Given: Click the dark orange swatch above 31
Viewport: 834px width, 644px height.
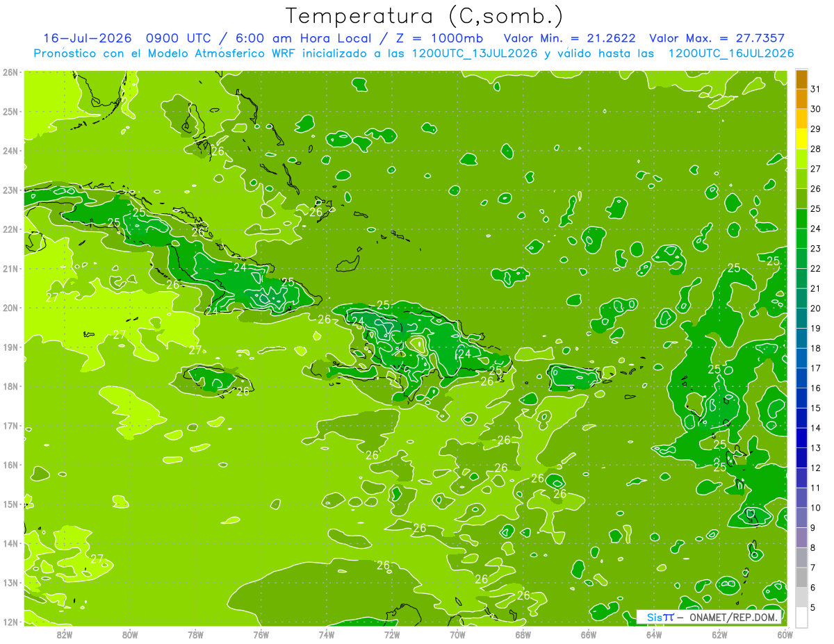Looking at the screenshot, I should (801, 80).
